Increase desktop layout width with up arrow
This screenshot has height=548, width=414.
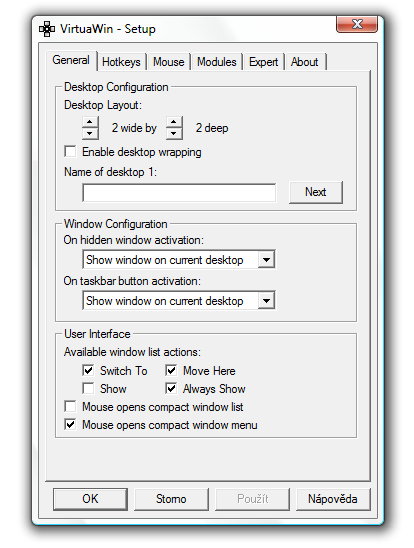90,122
